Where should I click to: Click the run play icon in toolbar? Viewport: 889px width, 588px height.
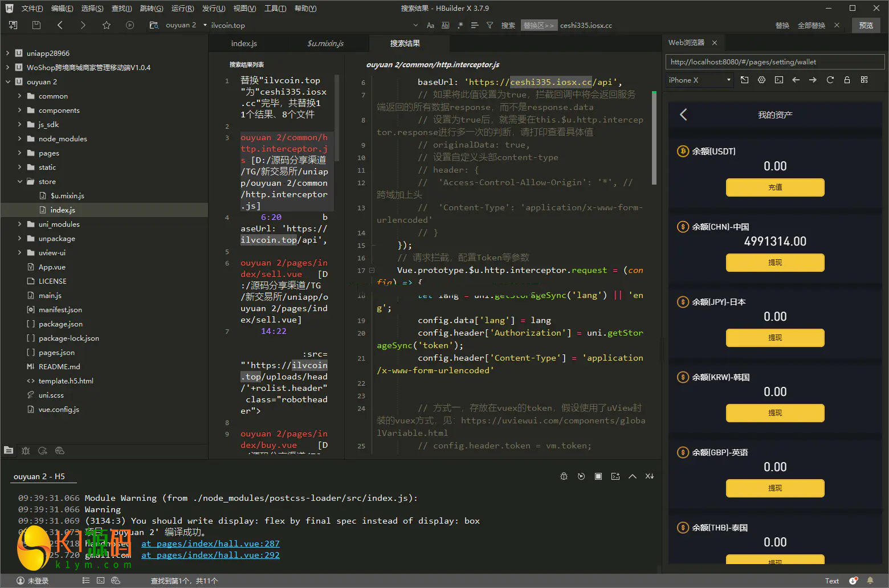point(130,25)
